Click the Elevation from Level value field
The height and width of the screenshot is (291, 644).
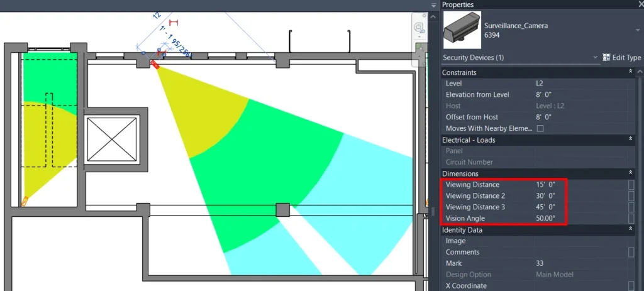click(x=579, y=95)
